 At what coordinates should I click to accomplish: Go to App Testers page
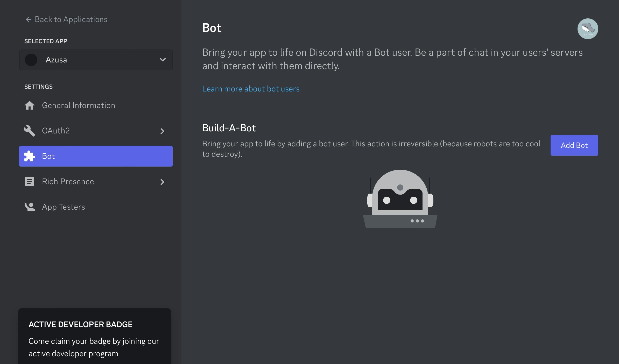pyautogui.click(x=64, y=207)
